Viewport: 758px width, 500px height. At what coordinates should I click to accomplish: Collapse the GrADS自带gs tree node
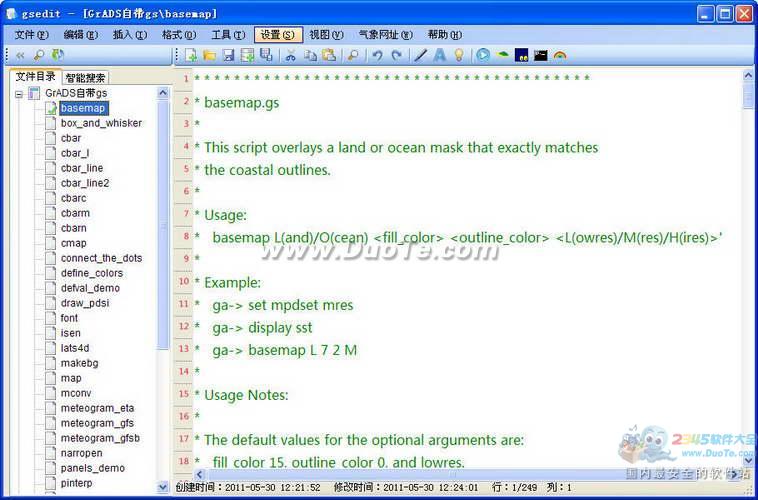pos(19,94)
